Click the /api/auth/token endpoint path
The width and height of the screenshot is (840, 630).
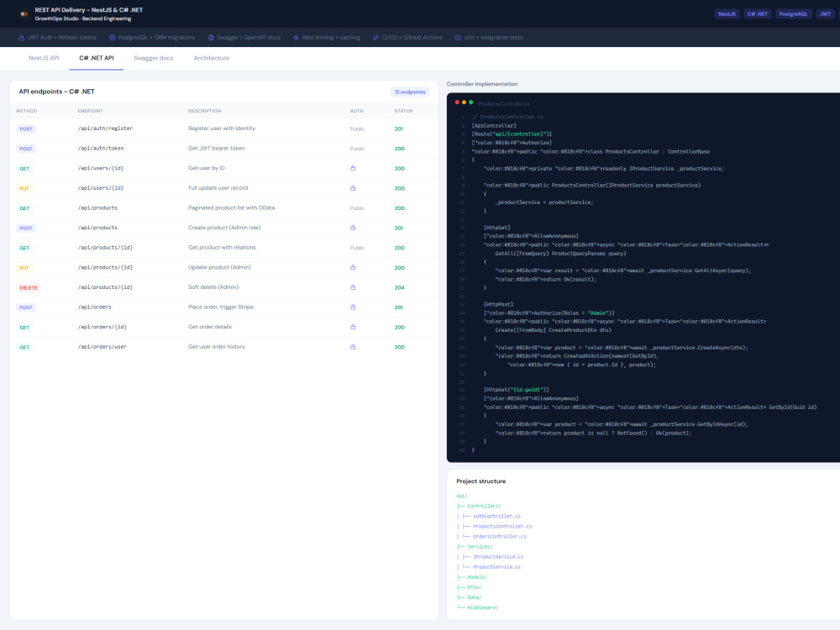pyautogui.click(x=101, y=149)
